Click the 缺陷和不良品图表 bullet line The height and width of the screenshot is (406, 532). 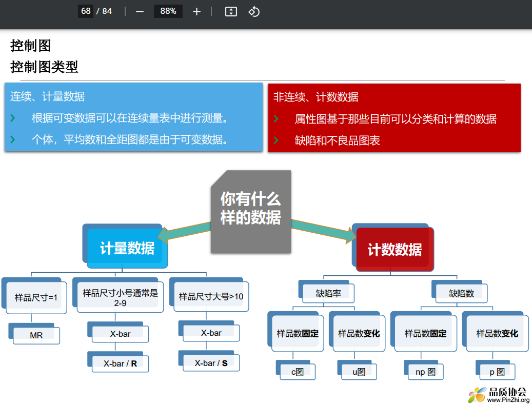(337, 140)
